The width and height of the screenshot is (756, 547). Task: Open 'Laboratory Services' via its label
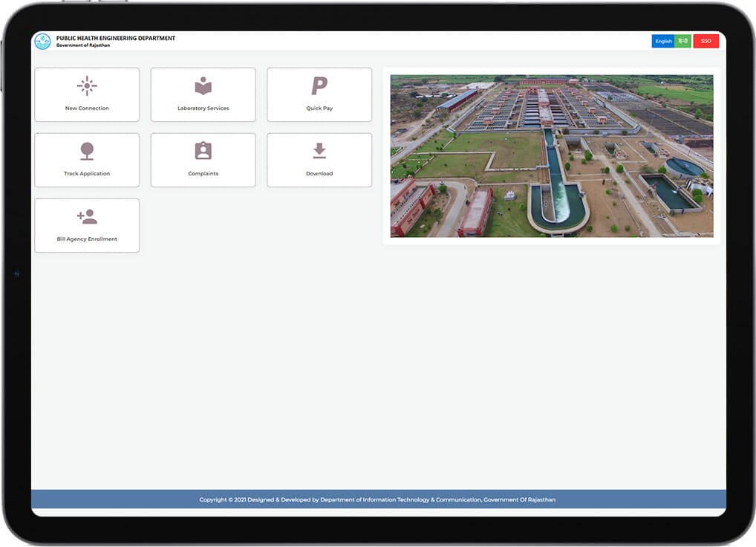coord(203,109)
